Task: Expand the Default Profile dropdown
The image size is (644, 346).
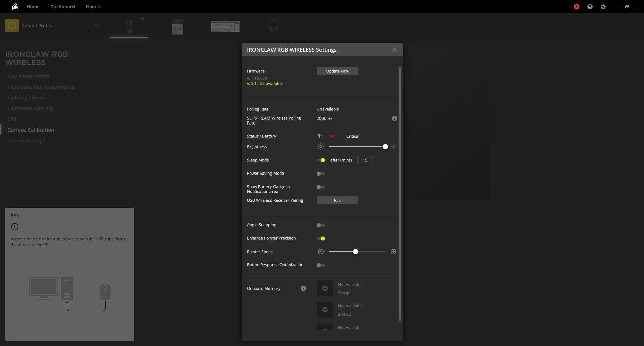Action: (x=96, y=26)
